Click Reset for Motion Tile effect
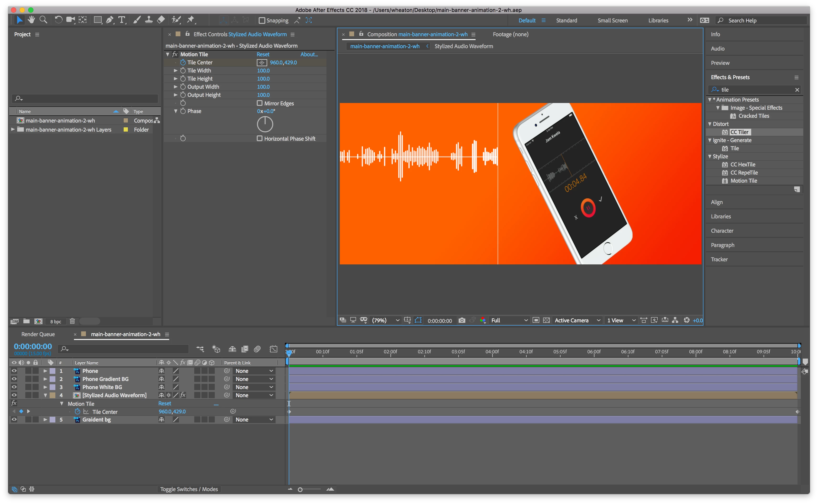Image resolution: width=818 pixels, height=504 pixels. pos(263,54)
